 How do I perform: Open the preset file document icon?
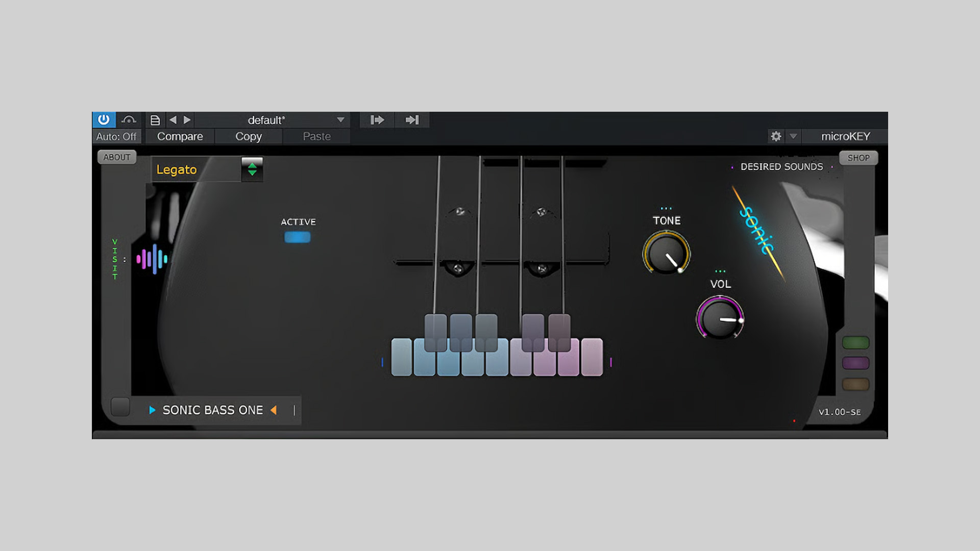(155, 120)
